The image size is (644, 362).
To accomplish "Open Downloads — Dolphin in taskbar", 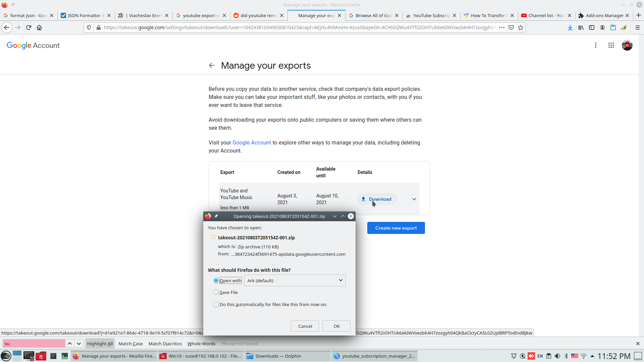I will click(x=278, y=356).
